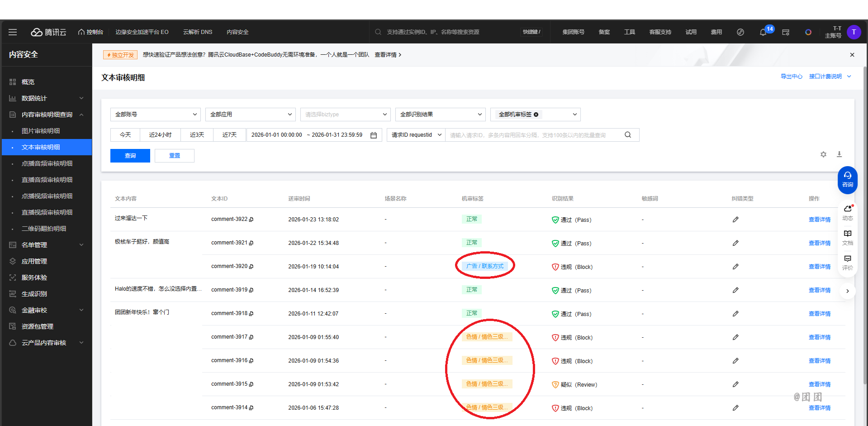Click the request ID search input field
Image resolution: width=868 pixels, height=426 pixels.
(534, 135)
